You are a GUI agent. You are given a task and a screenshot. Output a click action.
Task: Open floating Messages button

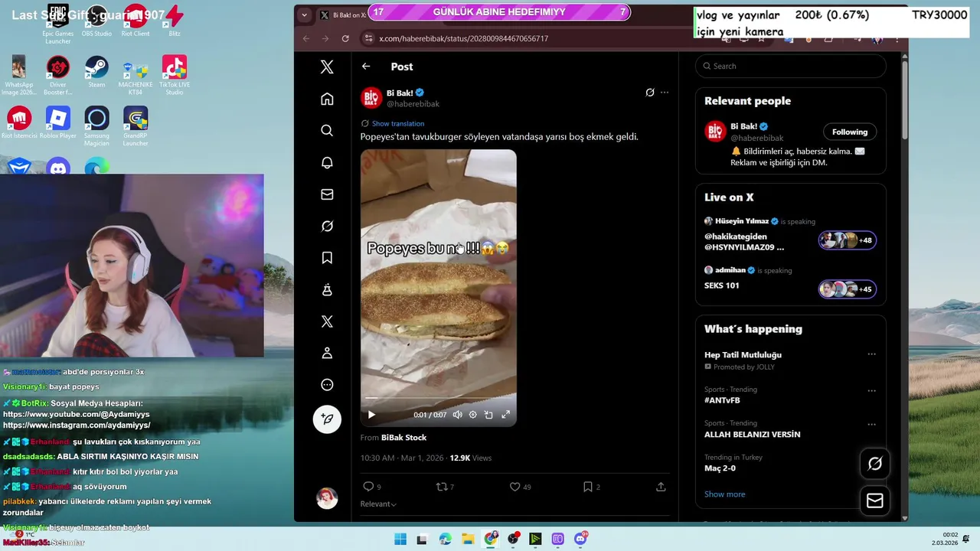(875, 500)
